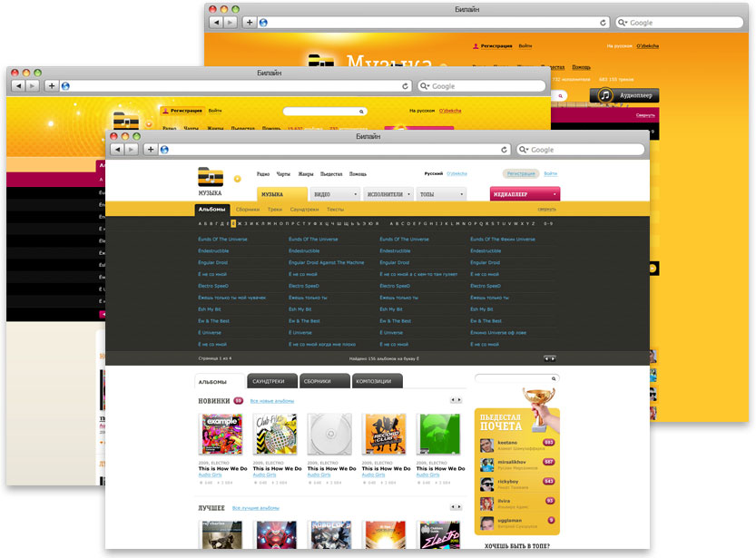
Task: Switch to the Сборники sub-tab in the yellow bar
Action: tap(248, 210)
